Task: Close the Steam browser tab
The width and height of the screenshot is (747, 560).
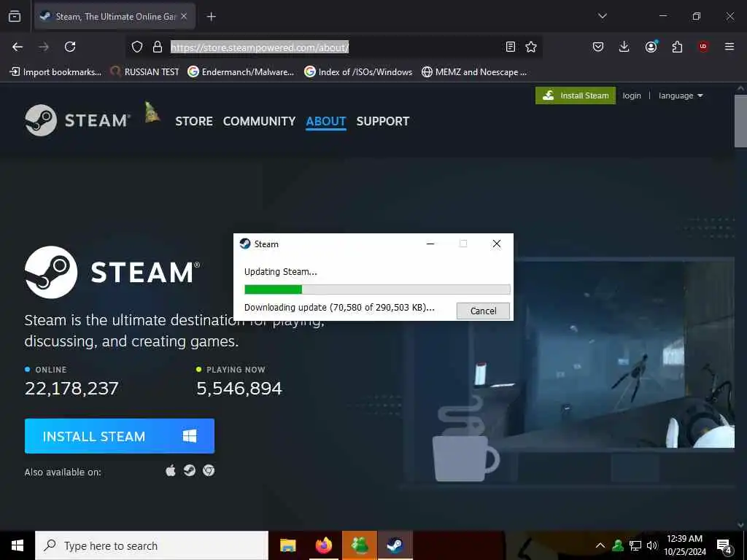Action: click(x=184, y=16)
